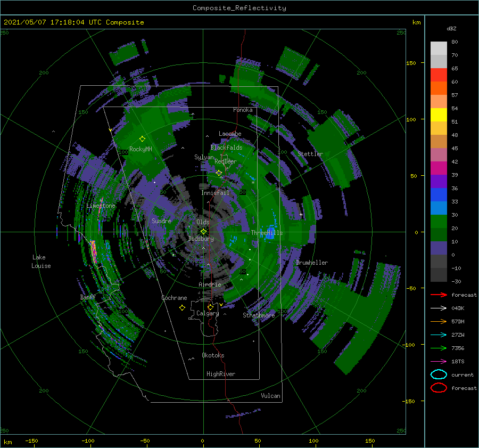Click the dBZ legend heading

[451, 28]
